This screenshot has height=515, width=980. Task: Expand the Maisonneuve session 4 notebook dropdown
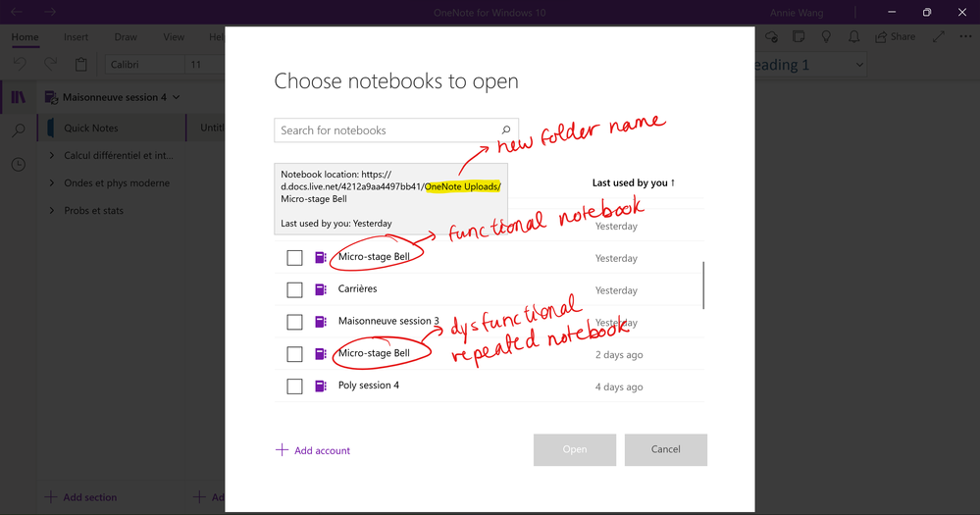coord(177,97)
